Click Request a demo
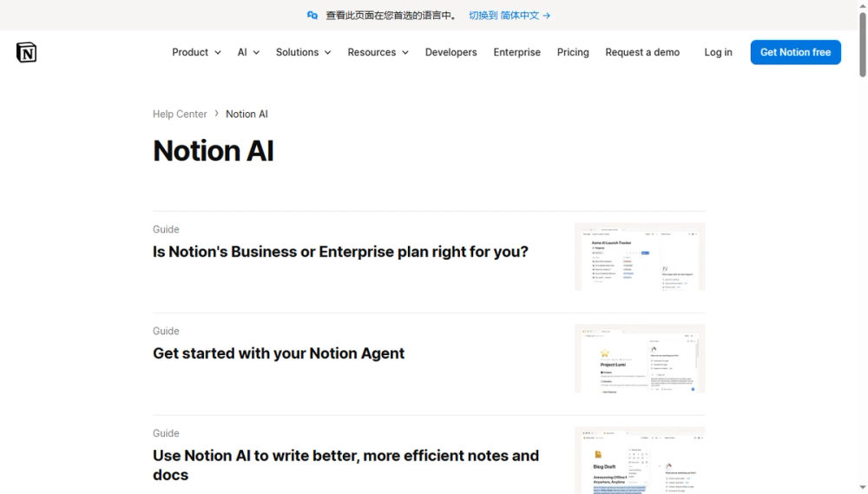This screenshot has width=868, height=494. click(642, 52)
